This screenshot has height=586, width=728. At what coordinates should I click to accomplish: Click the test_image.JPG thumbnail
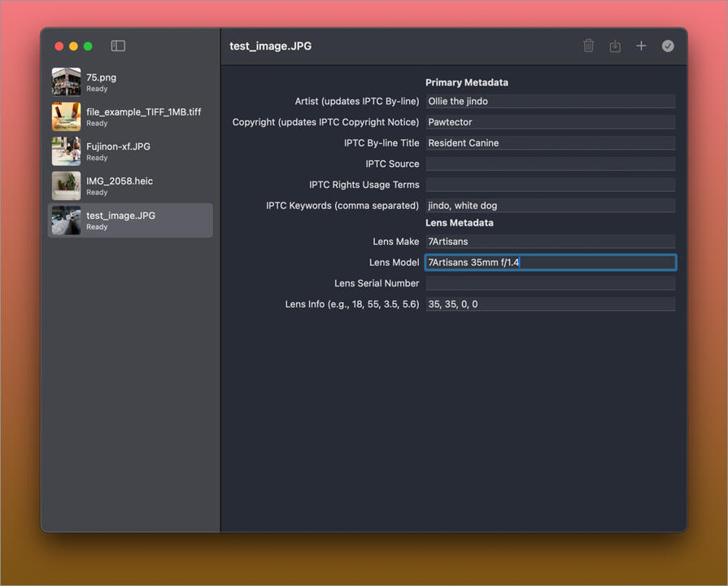point(67,221)
